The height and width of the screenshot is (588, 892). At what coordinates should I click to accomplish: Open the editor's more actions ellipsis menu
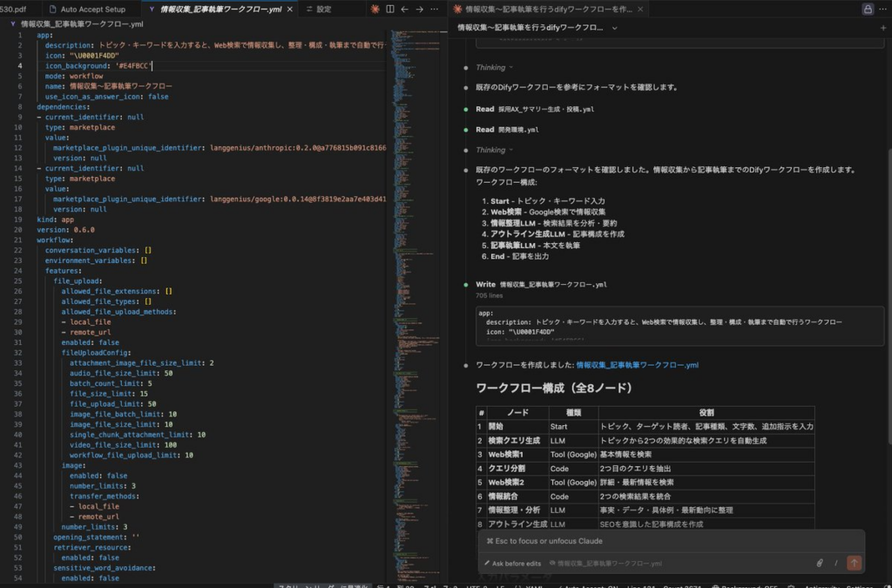click(434, 9)
